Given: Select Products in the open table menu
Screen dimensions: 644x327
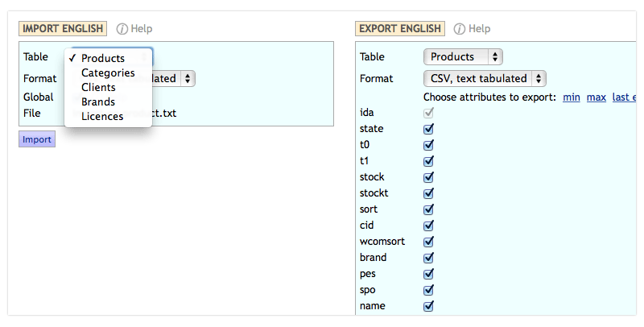Looking at the screenshot, I should (103, 58).
